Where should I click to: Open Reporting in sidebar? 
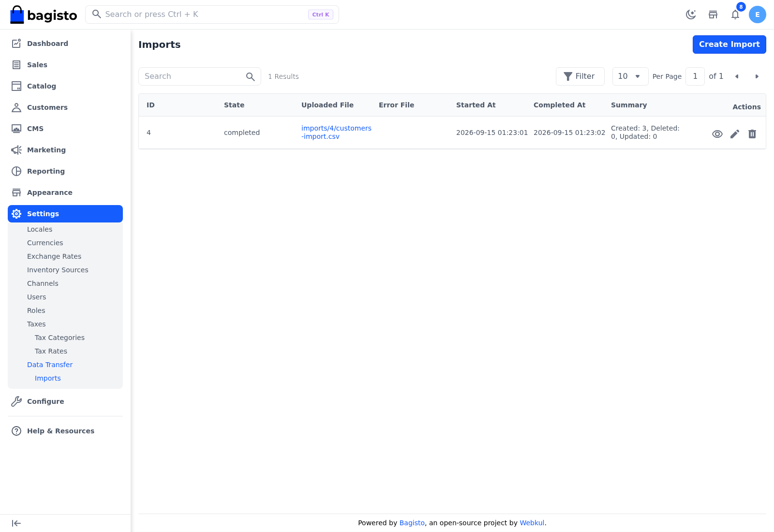click(65, 171)
